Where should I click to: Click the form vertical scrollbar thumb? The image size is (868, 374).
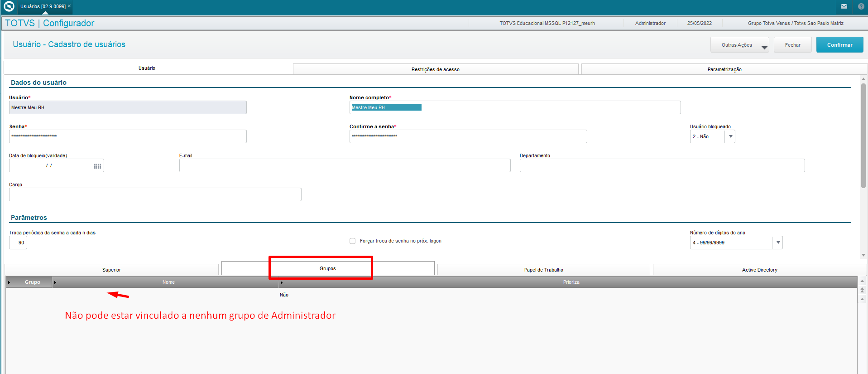coord(863,136)
